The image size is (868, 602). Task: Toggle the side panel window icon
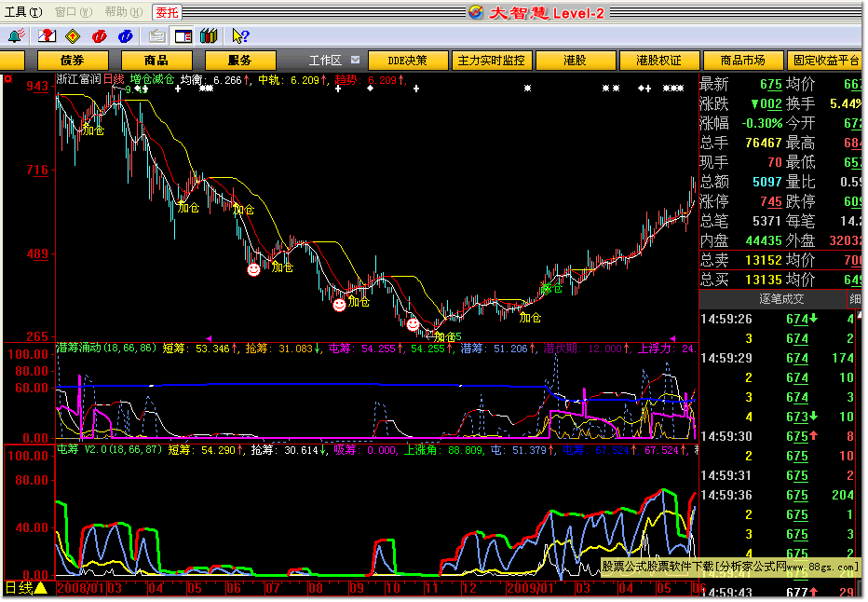coord(183,36)
